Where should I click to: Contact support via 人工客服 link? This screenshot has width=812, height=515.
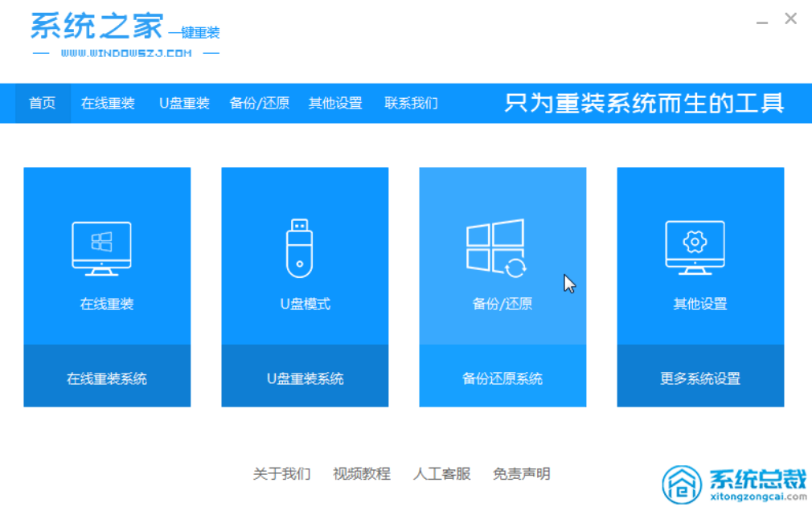441,474
